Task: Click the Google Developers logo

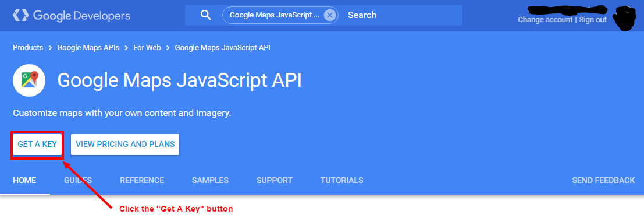Action: coord(72,16)
